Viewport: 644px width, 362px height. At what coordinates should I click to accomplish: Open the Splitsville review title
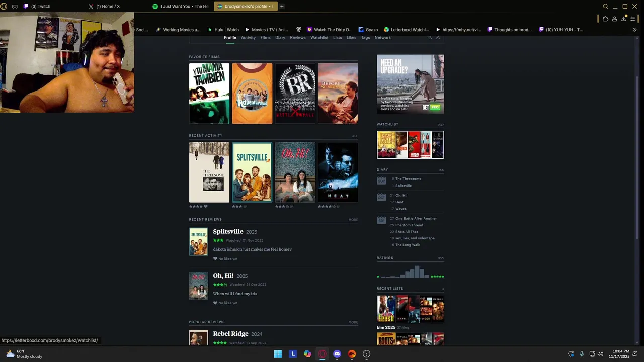coord(228,231)
